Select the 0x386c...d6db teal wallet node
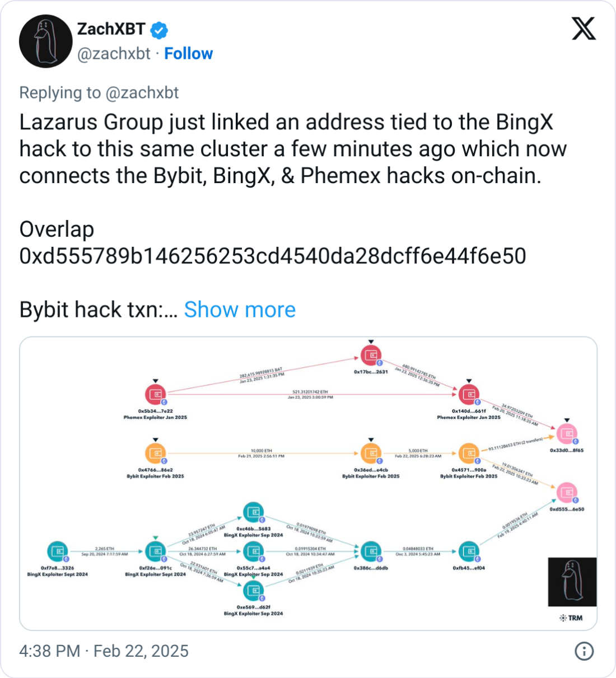The image size is (616, 678). [371, 551]
